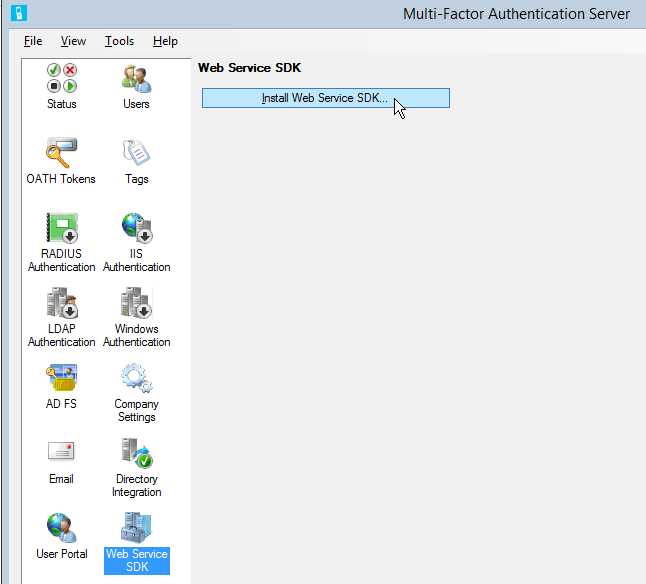Select the OATH Tokens icon
The image size is (646, 584).
click(x=61, y=152)
